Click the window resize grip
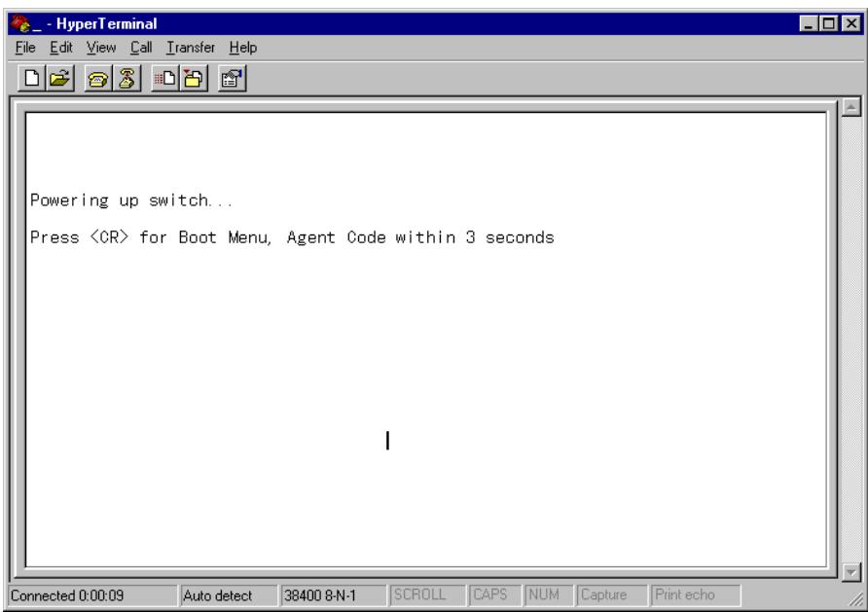 pos(857,600)
